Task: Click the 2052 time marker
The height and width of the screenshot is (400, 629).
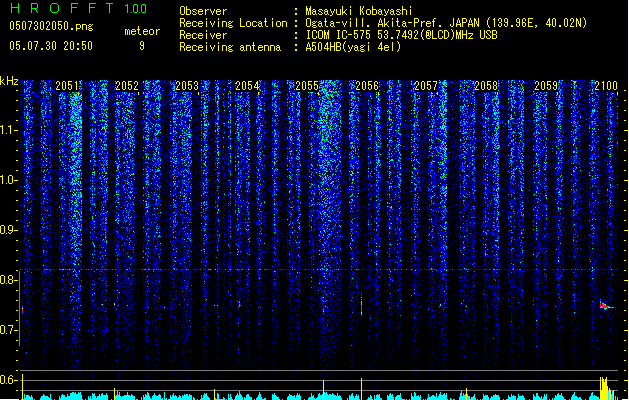Action: pyautogui.click(x=127, y=85)
